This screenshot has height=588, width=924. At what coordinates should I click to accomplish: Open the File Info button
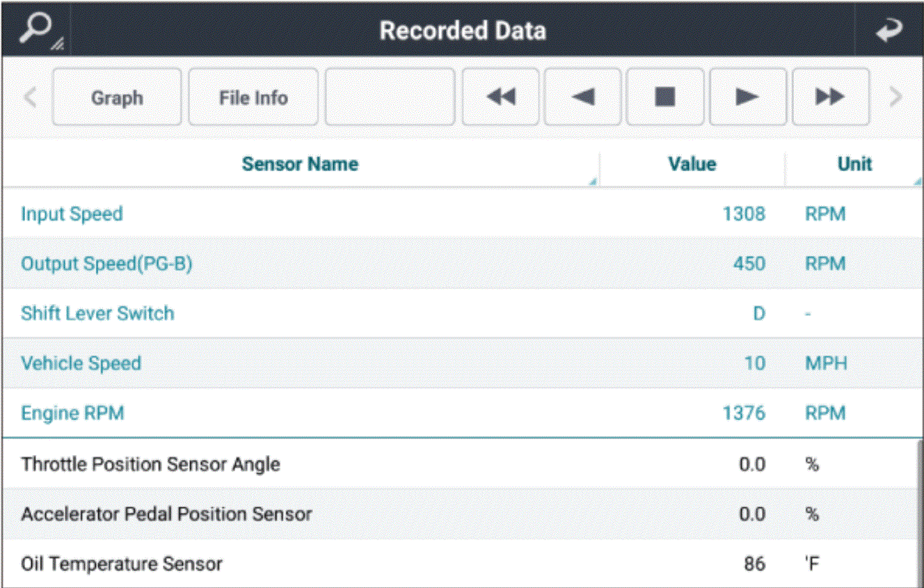(253, 97)
